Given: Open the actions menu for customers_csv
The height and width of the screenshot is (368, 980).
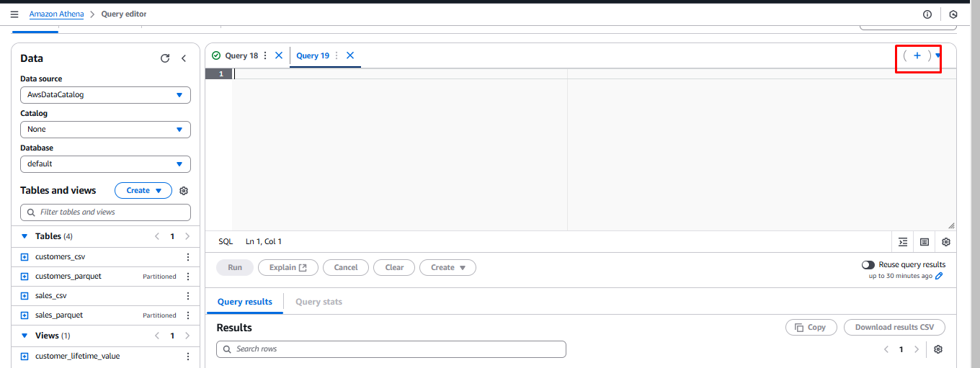Looking at the screenshot, I should (x=188, y=257).
